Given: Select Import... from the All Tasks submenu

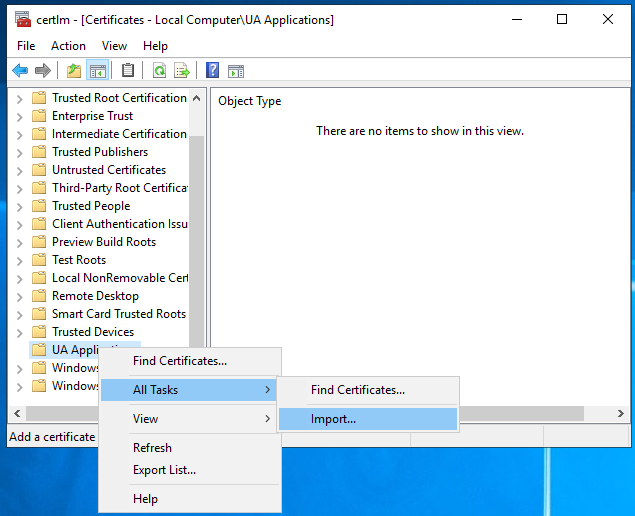Looking at the screenshot, I should (333, 419).
